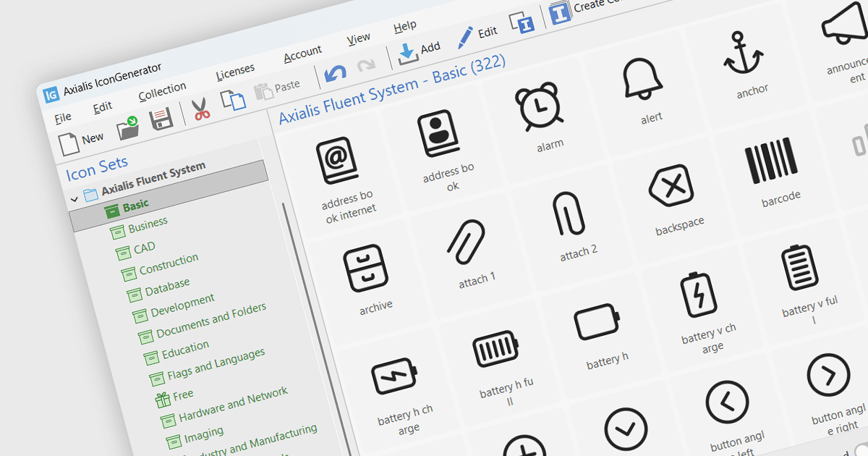Select the Free icon set

tap(183, 394)
